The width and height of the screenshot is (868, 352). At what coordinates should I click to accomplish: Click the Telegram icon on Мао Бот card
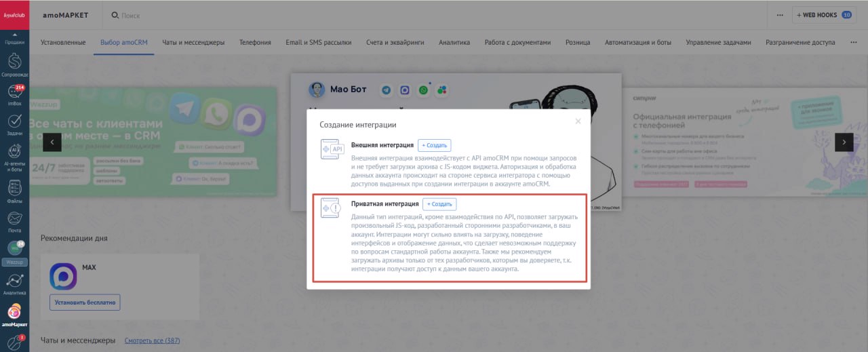pos(387,90)
